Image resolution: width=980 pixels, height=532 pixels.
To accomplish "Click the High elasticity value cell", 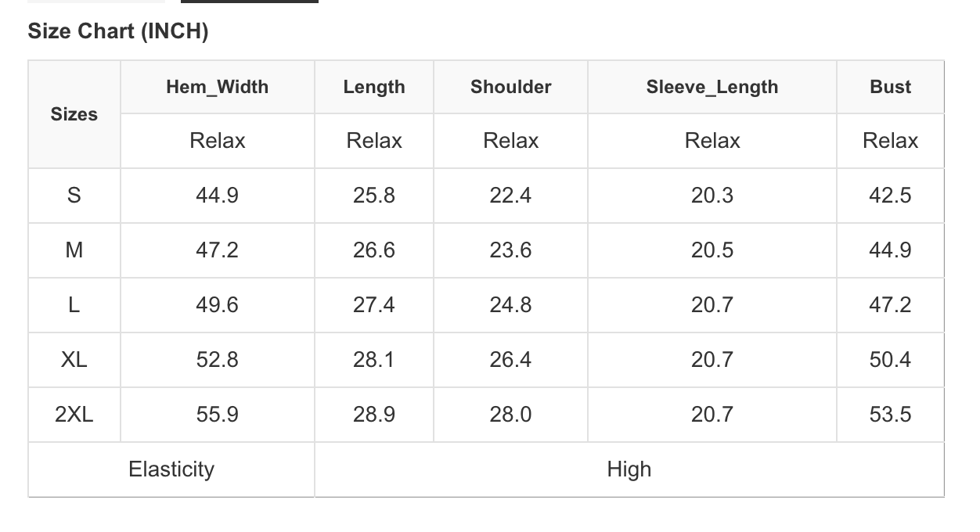I will (629, 469).
